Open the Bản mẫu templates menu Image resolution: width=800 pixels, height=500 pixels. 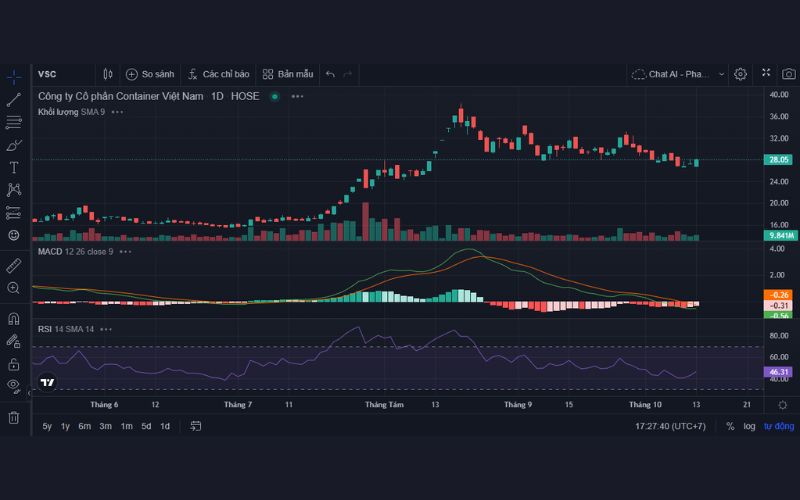pos(288,74)
